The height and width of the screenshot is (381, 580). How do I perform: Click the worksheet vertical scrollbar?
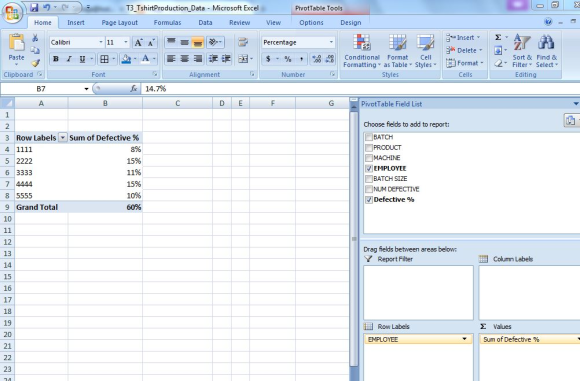tap(354, 239)
